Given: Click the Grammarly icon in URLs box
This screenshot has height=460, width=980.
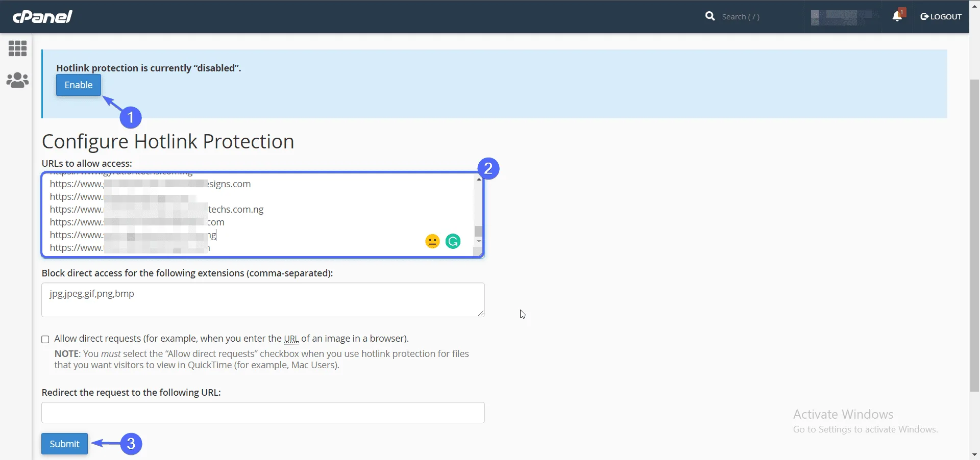Looking at the screenshot, I should [x=453, y=241].
